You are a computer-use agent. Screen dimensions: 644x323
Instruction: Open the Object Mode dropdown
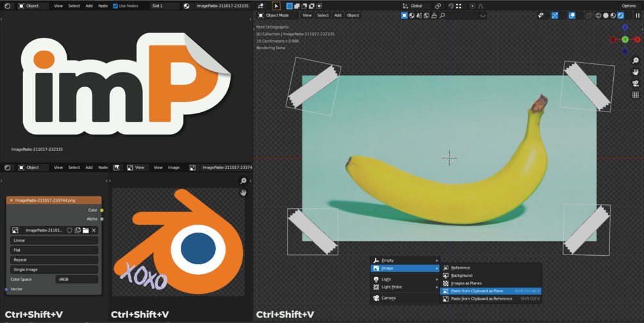click(x=277, y=15)
